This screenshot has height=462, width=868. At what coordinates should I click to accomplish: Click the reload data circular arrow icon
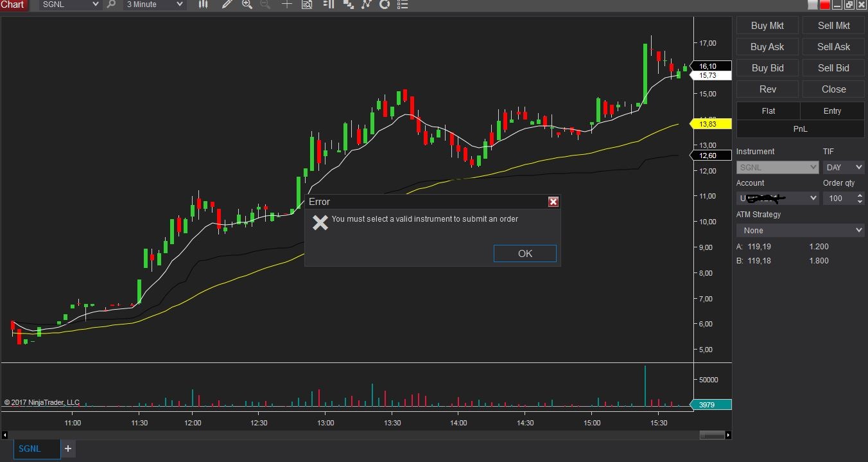tap(385, 4)
